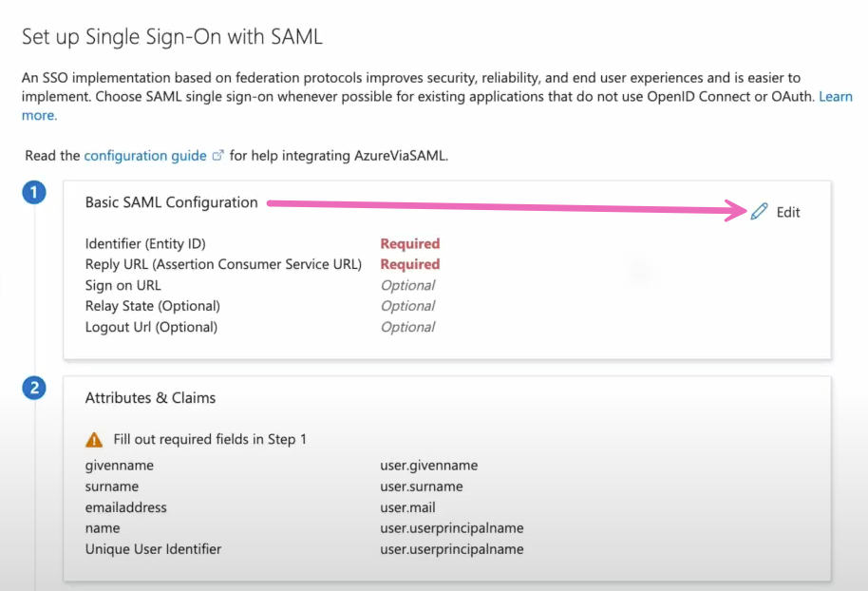Click the Sign on URL field label

(123, 285)
